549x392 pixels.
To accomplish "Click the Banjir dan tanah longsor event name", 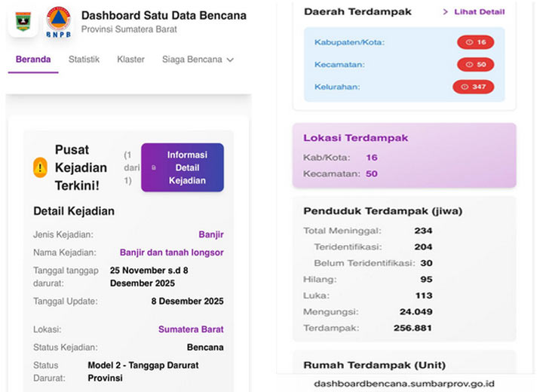I will pos(171,253).
